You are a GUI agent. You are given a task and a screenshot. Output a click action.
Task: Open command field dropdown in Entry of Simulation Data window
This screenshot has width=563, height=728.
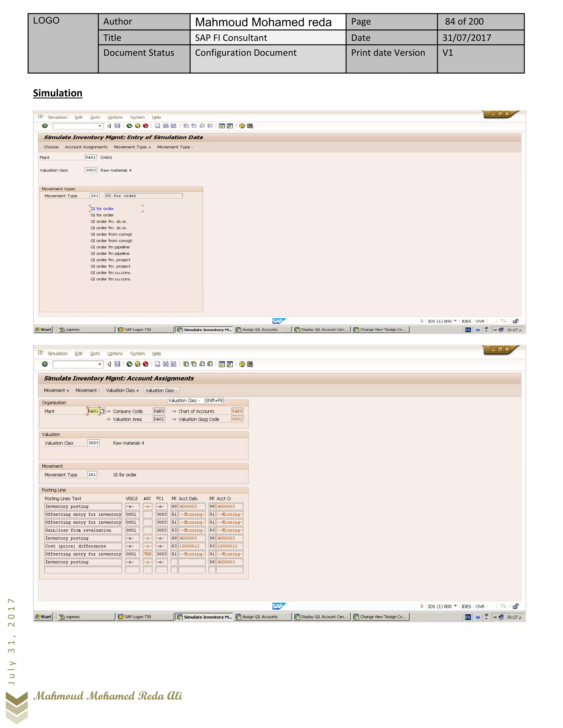[100, 126]
